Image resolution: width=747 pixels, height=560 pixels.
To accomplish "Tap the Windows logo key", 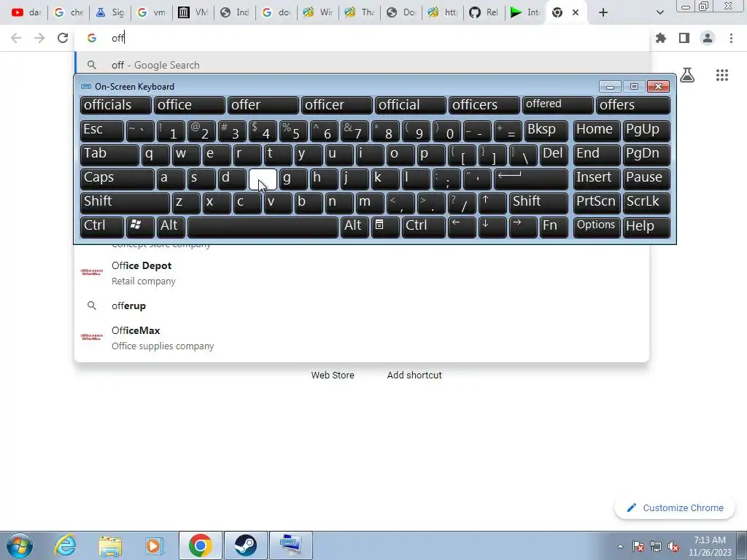I will (140, 227).
